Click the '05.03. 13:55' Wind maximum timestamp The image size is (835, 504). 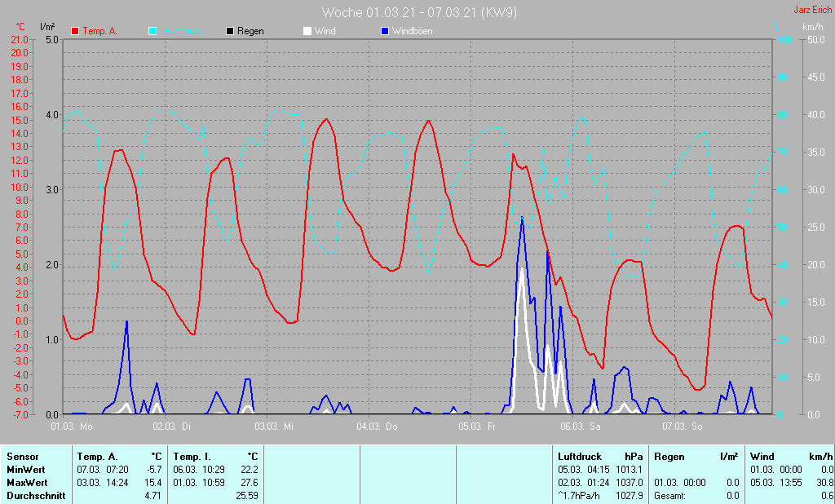tap(776, 483)
